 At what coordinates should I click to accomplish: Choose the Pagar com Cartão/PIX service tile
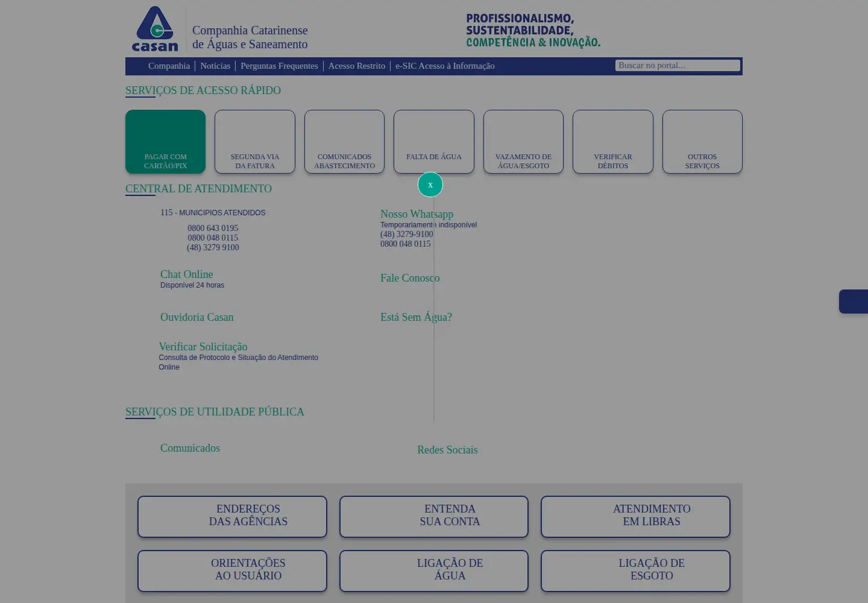pos(165,142)
